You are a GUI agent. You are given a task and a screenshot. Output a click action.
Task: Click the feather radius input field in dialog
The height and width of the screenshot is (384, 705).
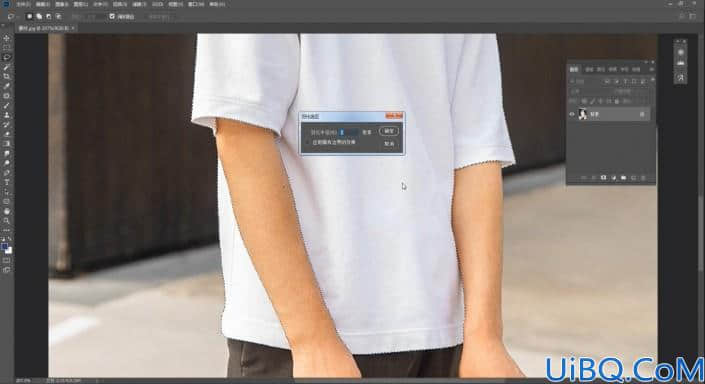click(349, 132)
